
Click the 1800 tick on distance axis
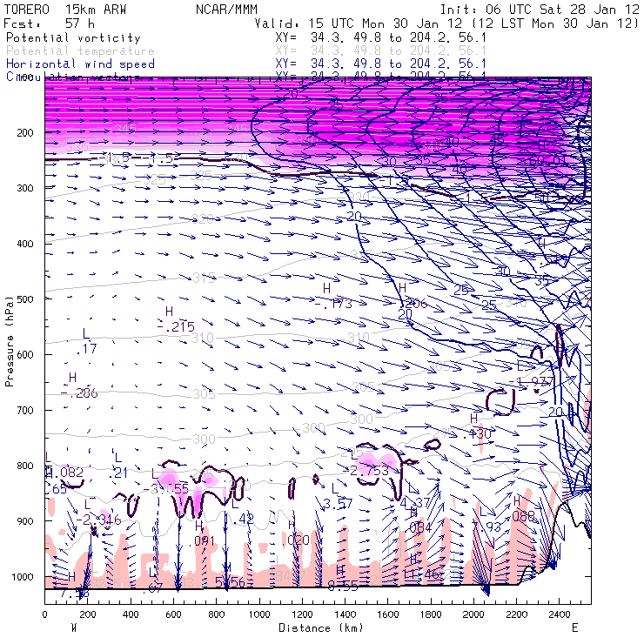(431, 614)
